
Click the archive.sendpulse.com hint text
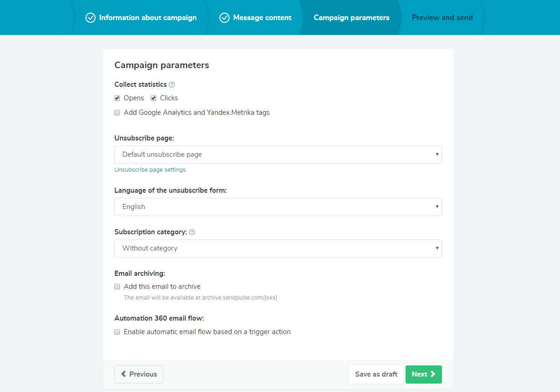pos(200,298)
